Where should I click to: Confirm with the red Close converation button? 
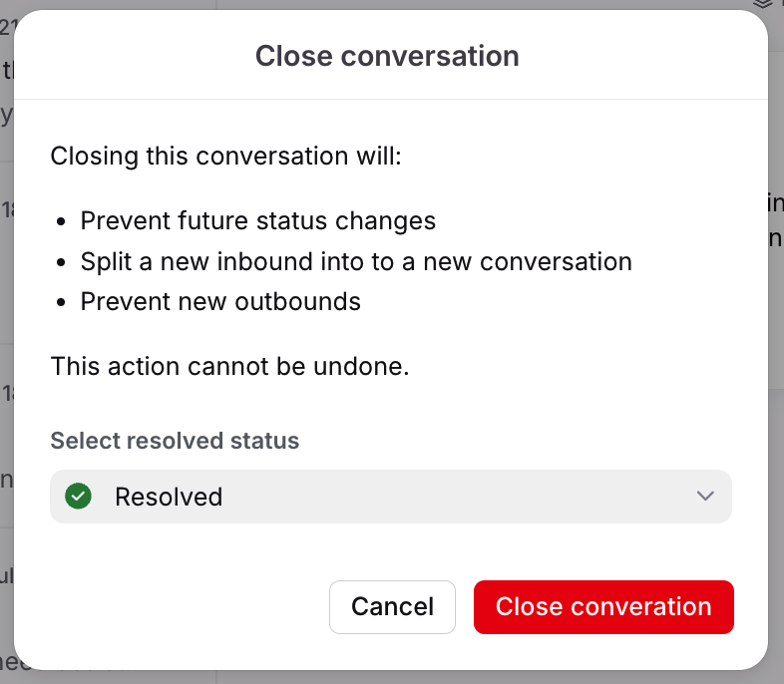[603, 606]
